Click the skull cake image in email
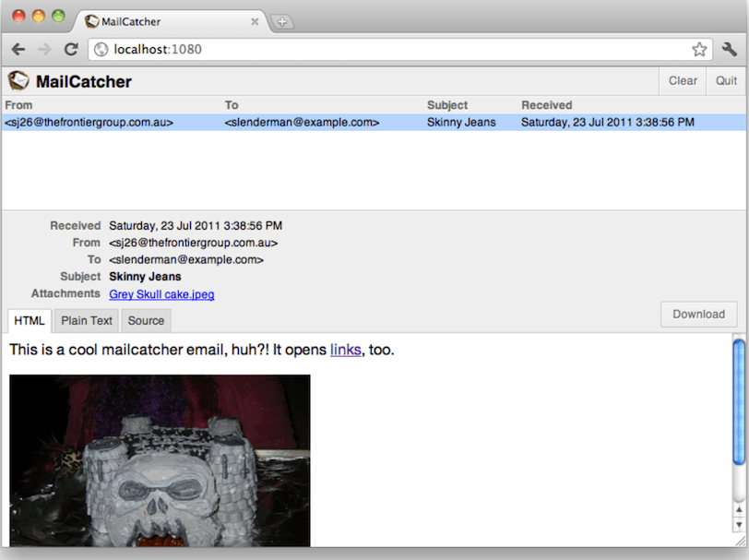 (160, 460)
